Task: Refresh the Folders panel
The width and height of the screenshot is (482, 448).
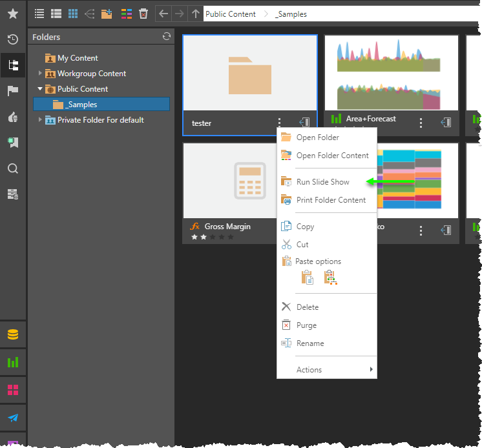Action: click(x=167, y=37)
